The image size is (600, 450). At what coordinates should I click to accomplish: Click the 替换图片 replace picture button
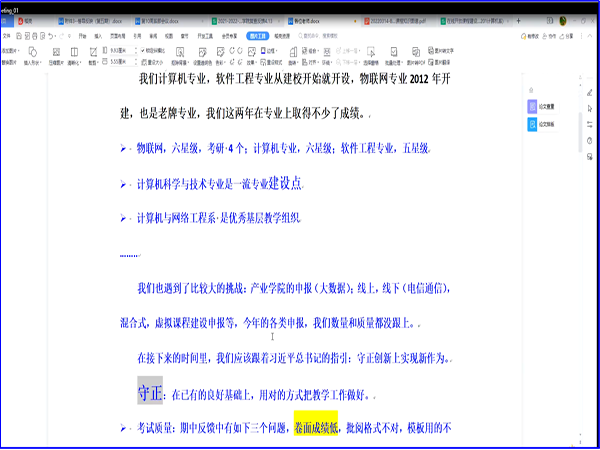click(x=9, y=62)
